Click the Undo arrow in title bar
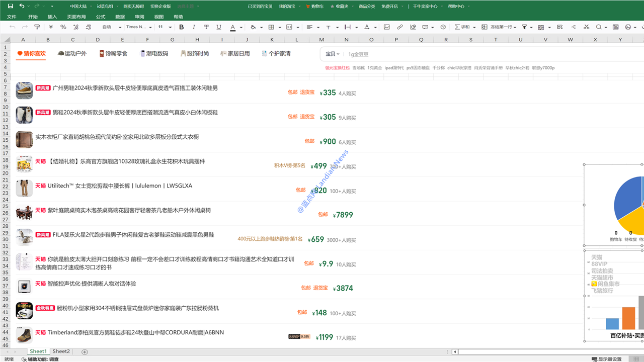The width and height of the screenshot is (644, 362). tap(22, 6)
